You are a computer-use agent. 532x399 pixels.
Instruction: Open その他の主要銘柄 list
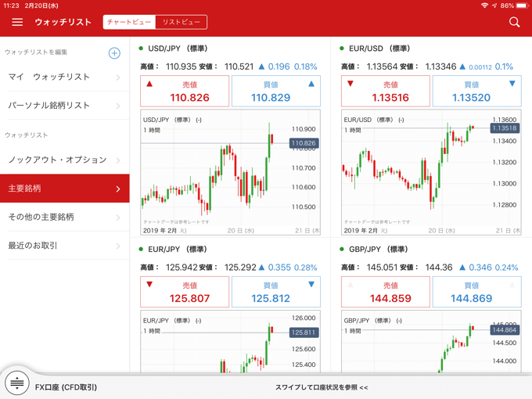65,217
